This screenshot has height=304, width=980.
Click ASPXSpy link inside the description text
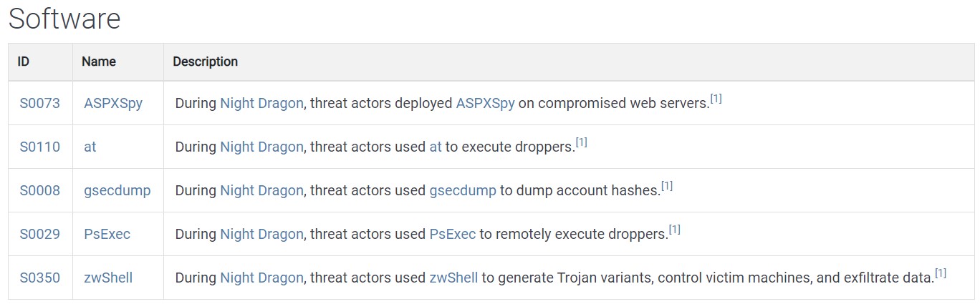point(485,103)
